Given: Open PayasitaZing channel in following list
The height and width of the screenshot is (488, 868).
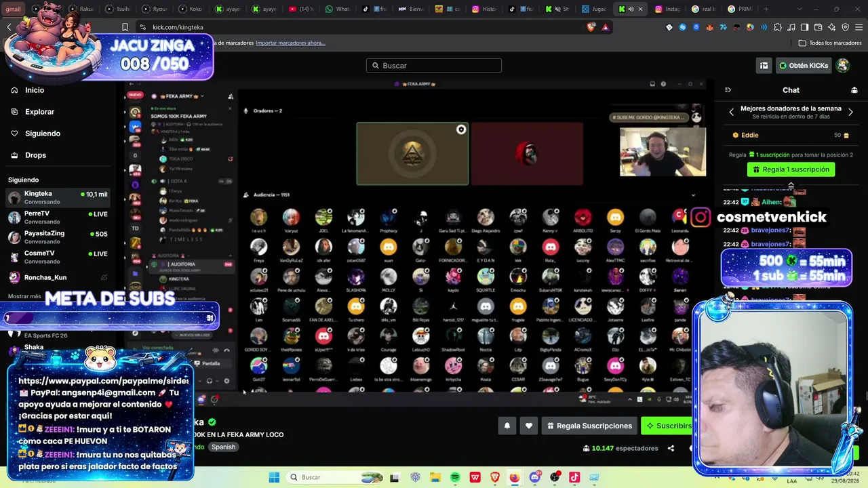Looking at the screenshot, I should [x=58, y=237].
